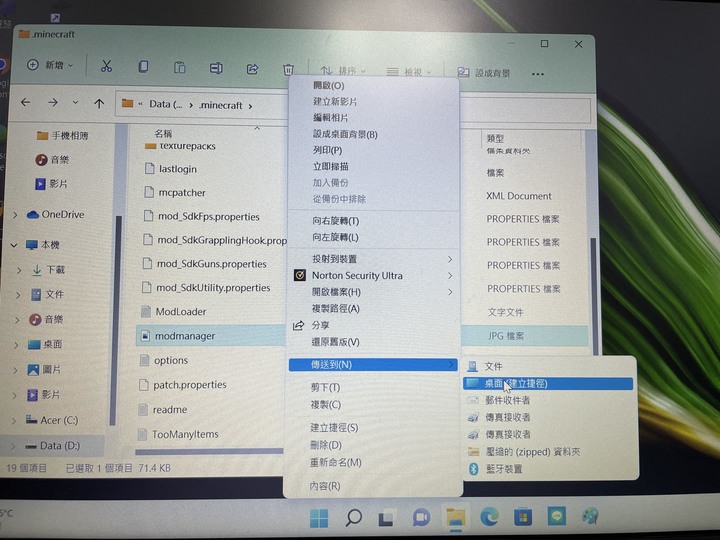Open the 排序 (Sort) dropdown
720x540 pixels.
343,71
